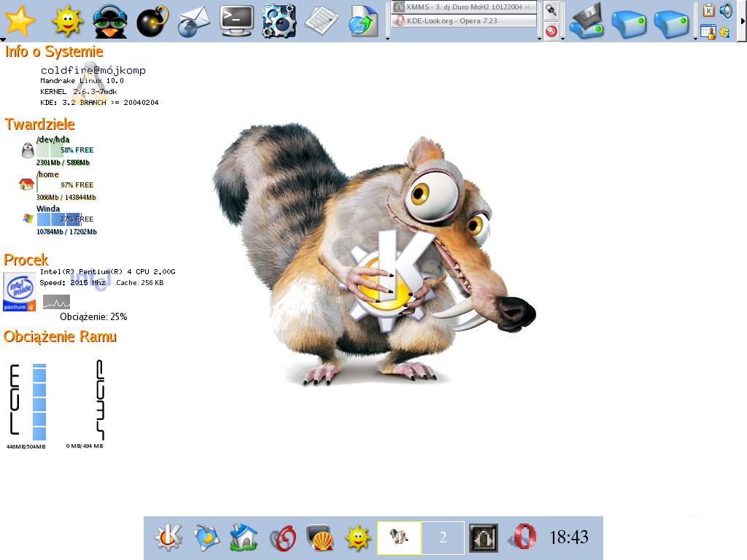Click the 'KERNEL 2.6.3-7mdk' line
747x560 pixels.
(79, 91)
